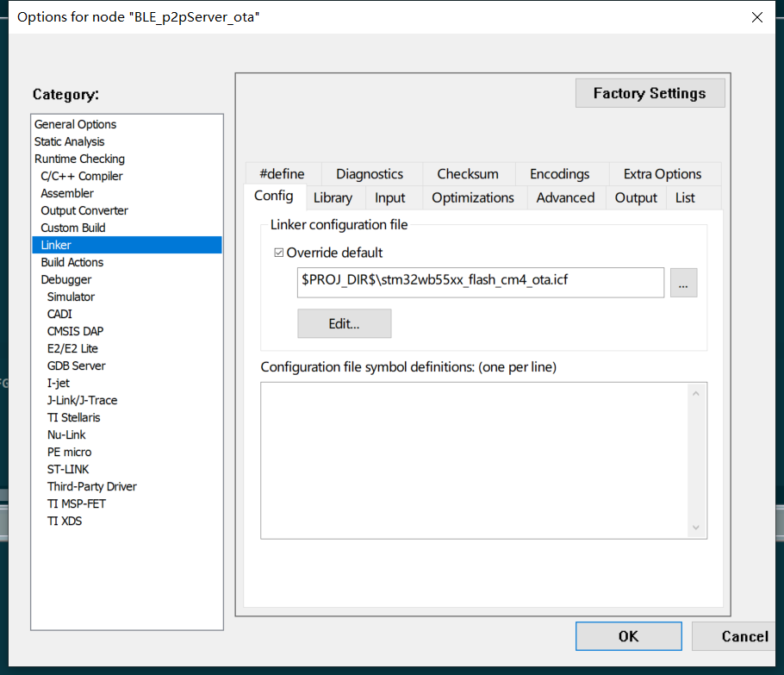The height and width of the screenshot is (675, 784).
Task: Close the Options dialog window
Action: tap(757, 17)
